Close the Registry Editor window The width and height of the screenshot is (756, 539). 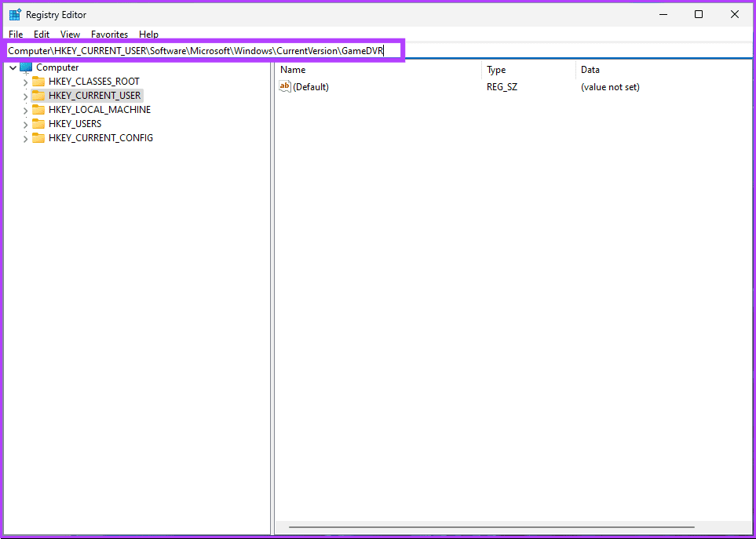pyautogui.click(x=734, y=14)
